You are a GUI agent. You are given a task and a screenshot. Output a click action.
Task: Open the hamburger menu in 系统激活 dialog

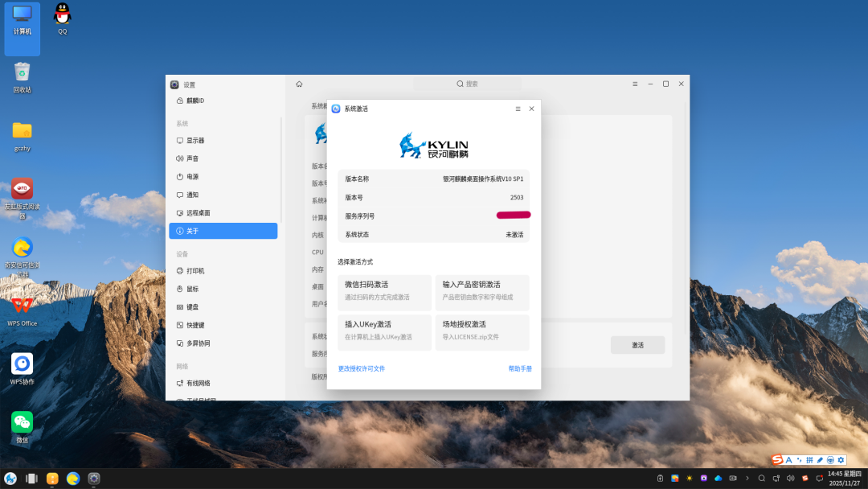click(518, 109)
